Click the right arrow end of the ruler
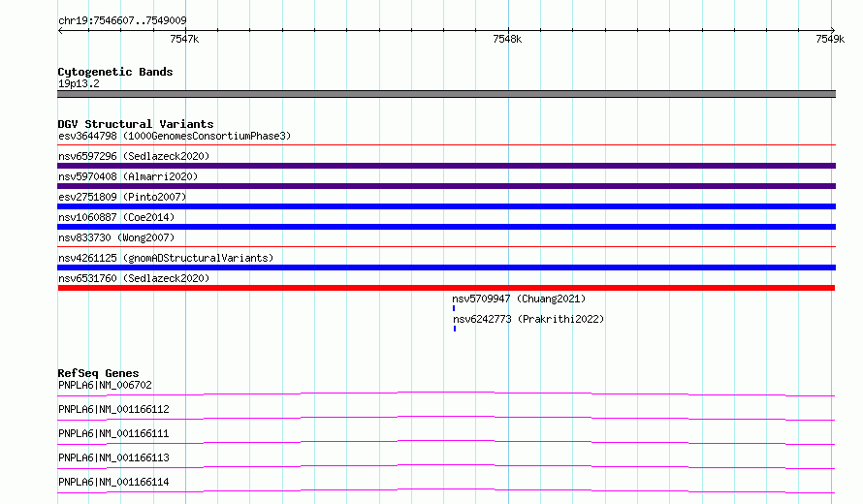 tap(833, 30)
